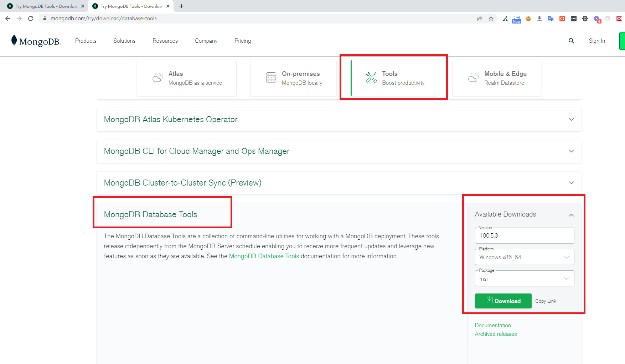Click the green Download button

pos(503,301)
